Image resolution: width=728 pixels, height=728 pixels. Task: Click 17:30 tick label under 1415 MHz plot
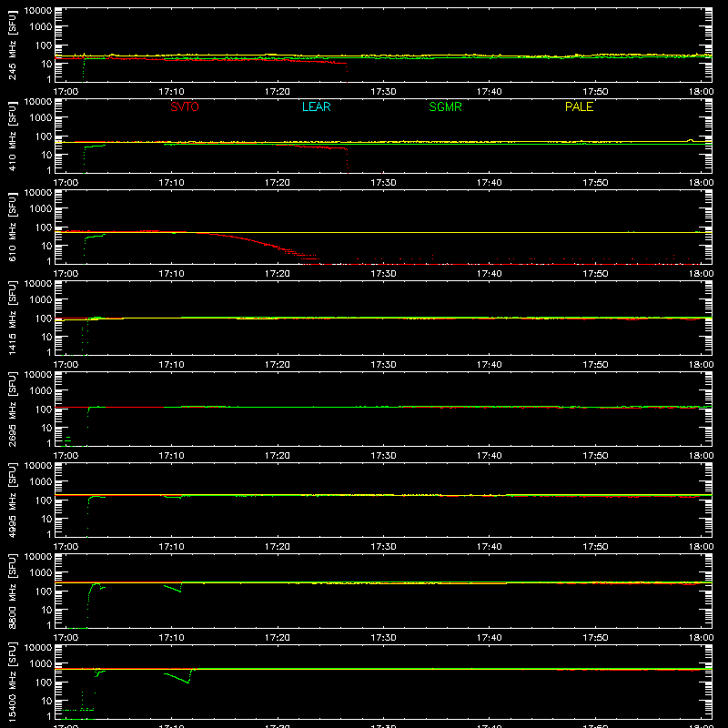[x=383, y=365]
